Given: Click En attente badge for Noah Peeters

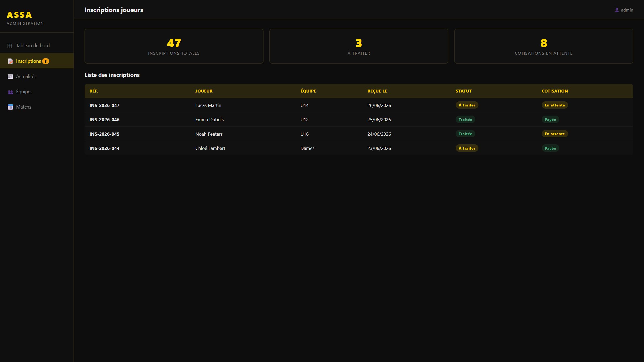Looking at the screenshot, I should point(555,134).
